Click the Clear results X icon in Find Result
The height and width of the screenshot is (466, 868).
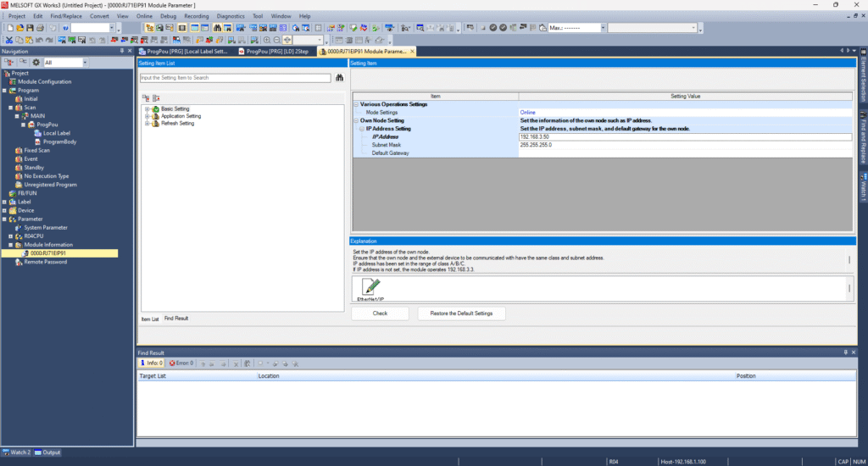coord(236,363)
